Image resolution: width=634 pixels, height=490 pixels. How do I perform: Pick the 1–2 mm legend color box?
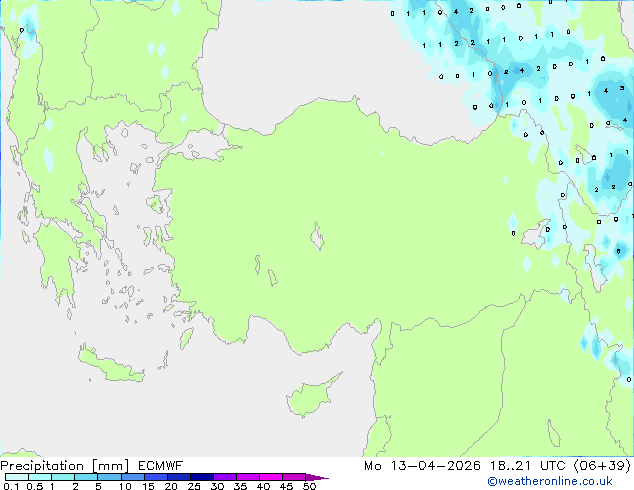pos(63,477)
